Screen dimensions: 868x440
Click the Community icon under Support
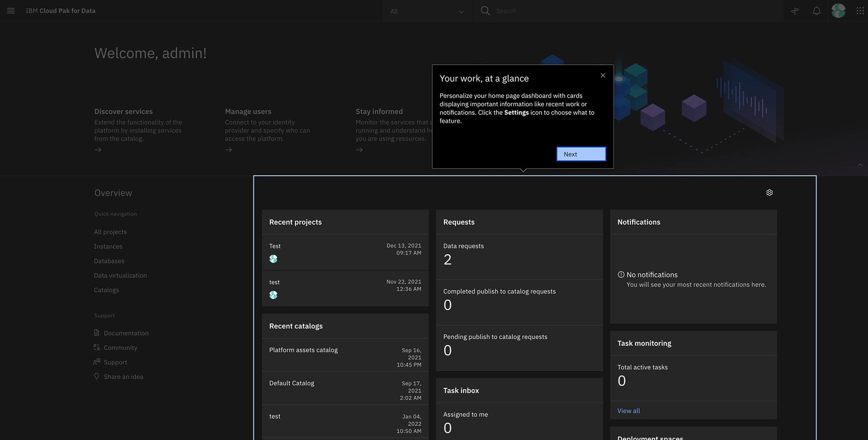point(96,347)
